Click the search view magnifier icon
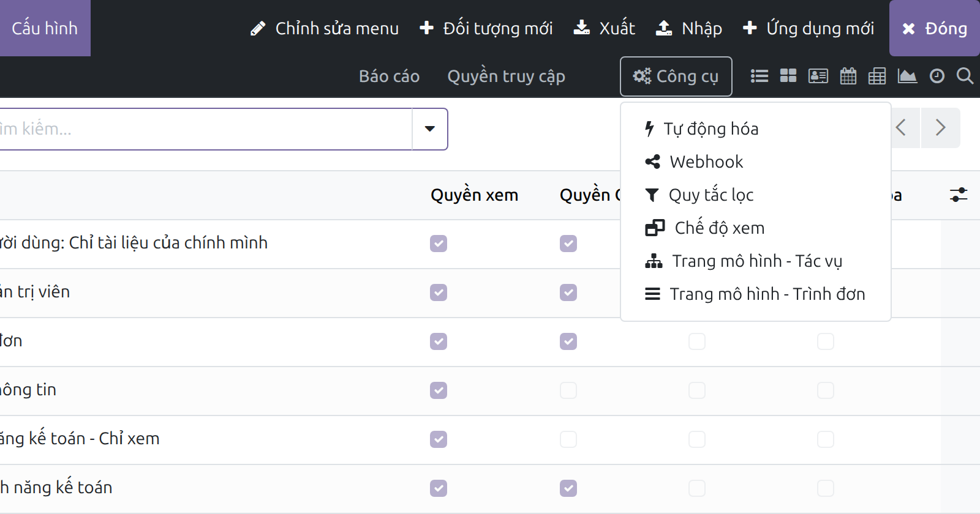The image size is (980, 514). coord(965,76)
